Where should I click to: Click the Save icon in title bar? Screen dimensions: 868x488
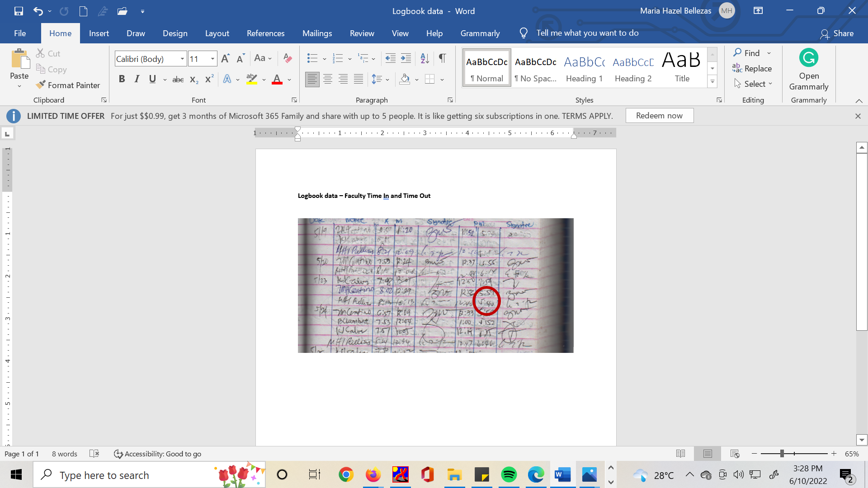[x=19, y=11]
